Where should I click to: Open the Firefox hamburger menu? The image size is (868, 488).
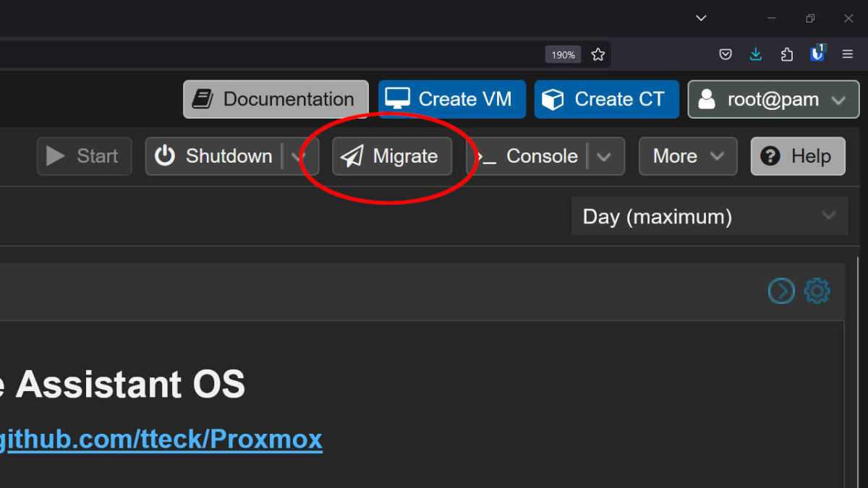click(x=848, y=53)
